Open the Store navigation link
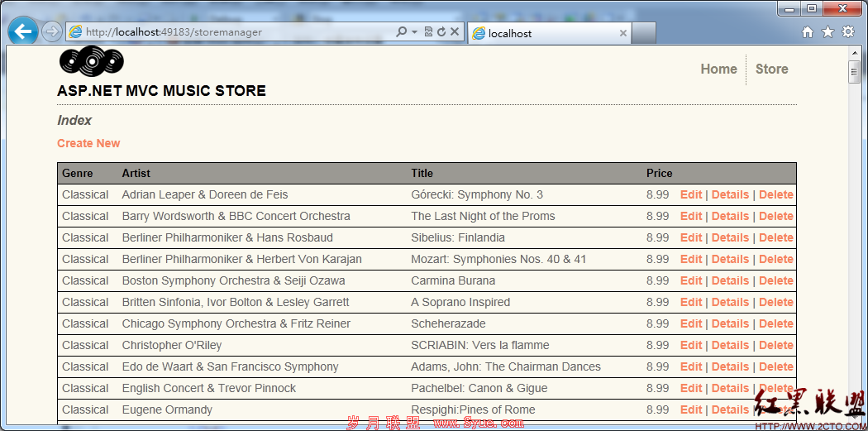 (771, 69)
